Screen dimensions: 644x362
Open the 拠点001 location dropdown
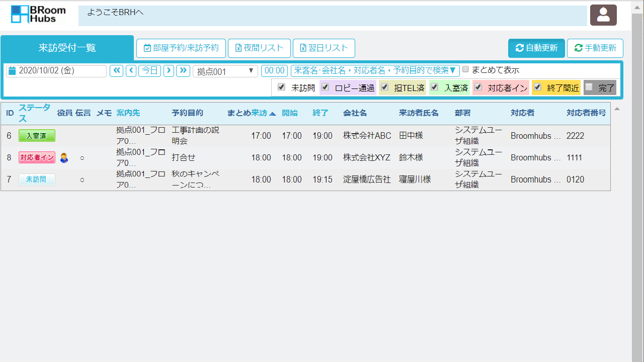[225, 71]
